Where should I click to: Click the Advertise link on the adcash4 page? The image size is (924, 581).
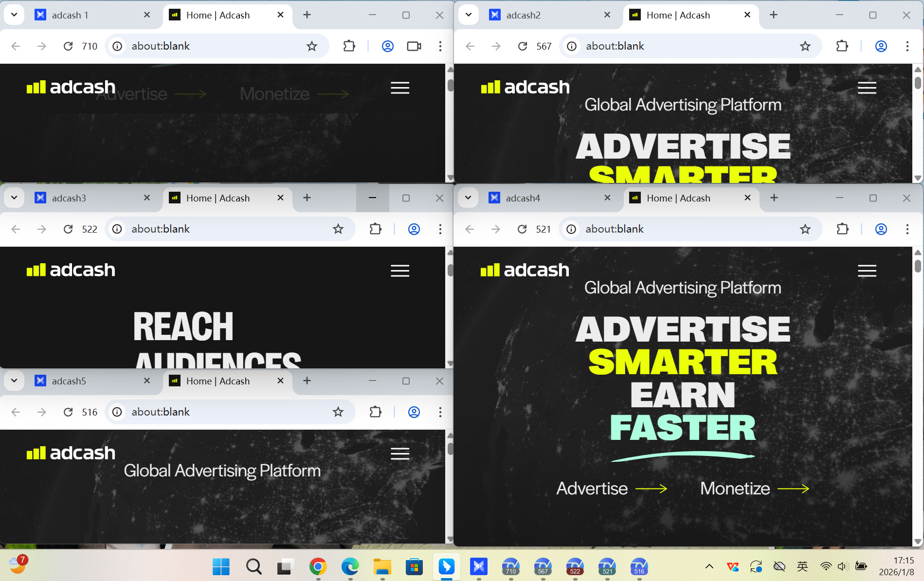point(592,489)
